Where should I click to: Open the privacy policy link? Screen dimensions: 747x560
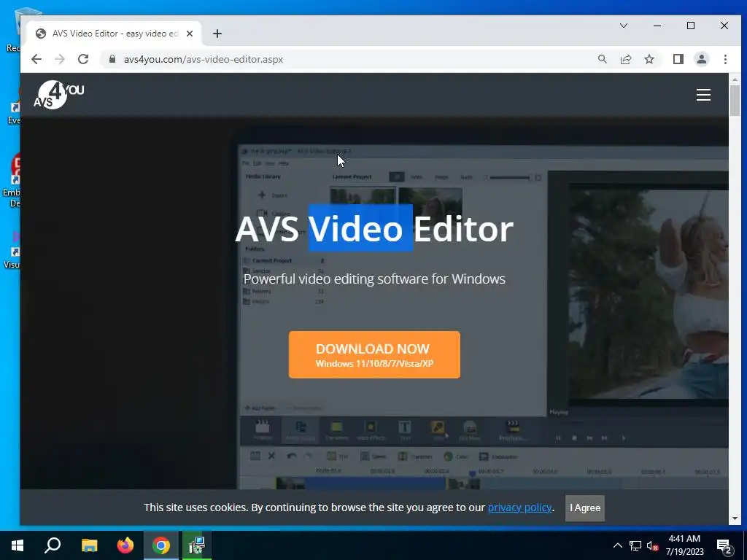(519, 507)
